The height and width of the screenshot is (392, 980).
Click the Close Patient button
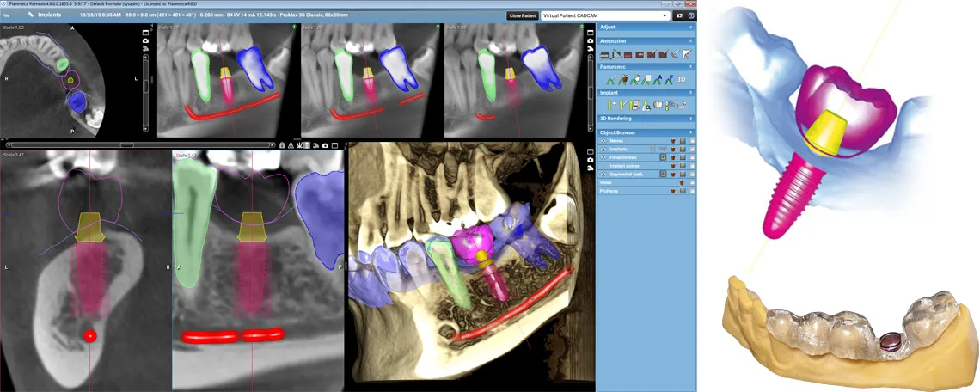523,15
